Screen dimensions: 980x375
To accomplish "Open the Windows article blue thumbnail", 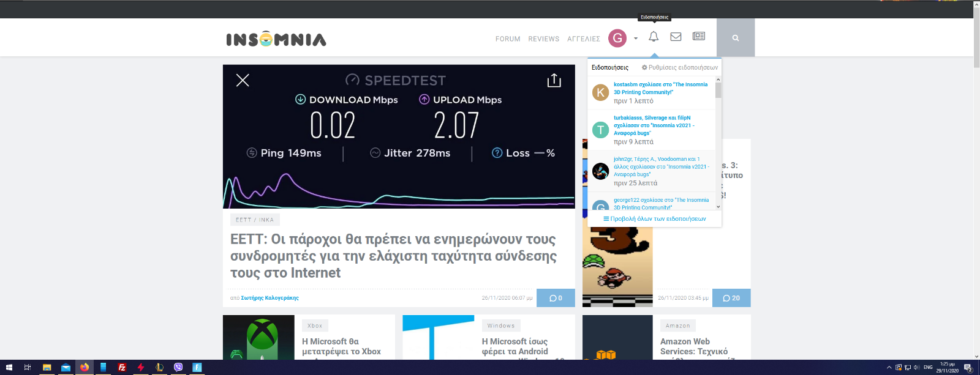I will click(439, 337).
